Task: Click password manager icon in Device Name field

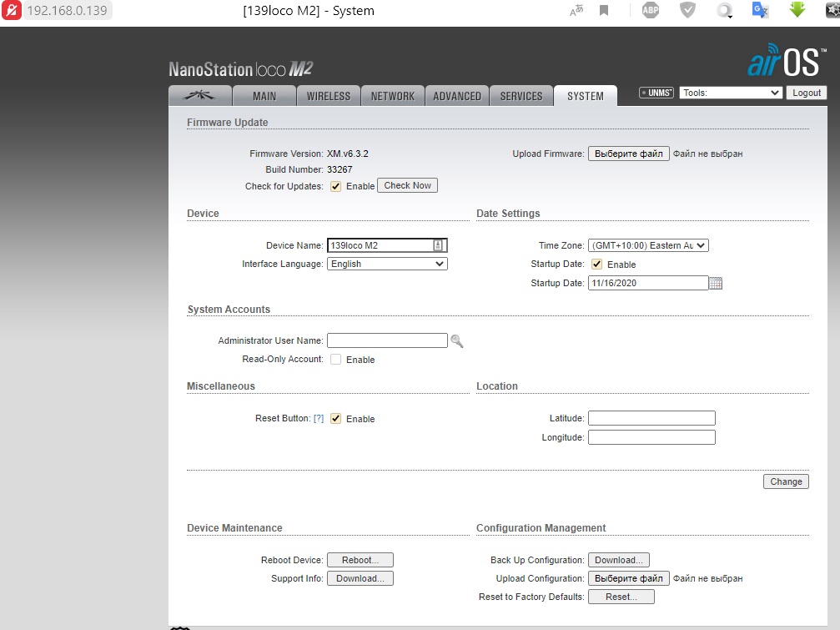Action: [x=438, y=245]
